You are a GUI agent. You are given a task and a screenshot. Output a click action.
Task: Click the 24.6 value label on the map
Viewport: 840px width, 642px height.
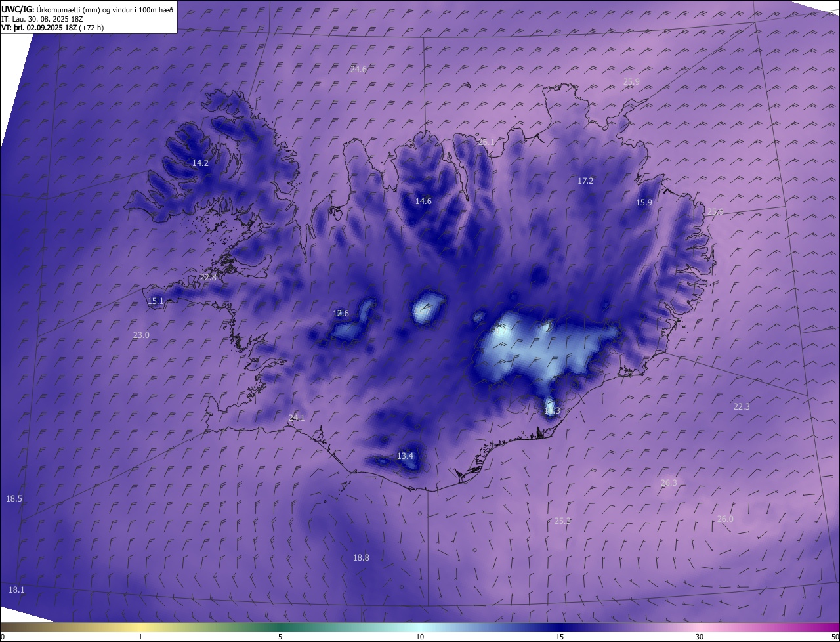click(358, 69)
